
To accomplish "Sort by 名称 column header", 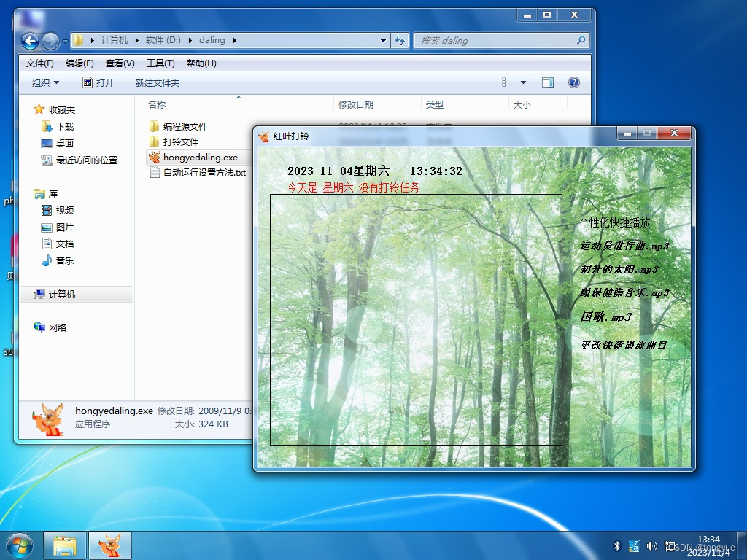I will (x=157, y=104).
